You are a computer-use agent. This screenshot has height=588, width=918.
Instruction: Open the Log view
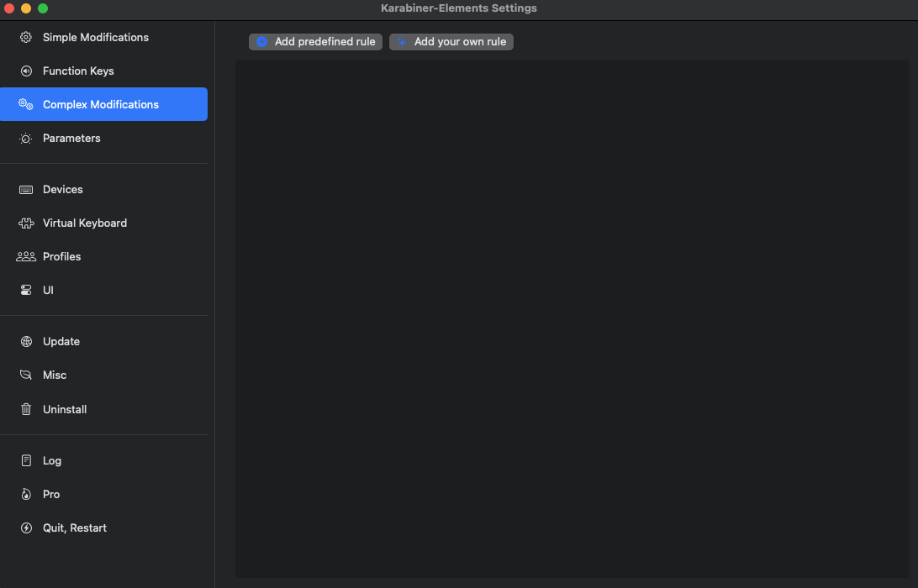(x=52, y=460)
